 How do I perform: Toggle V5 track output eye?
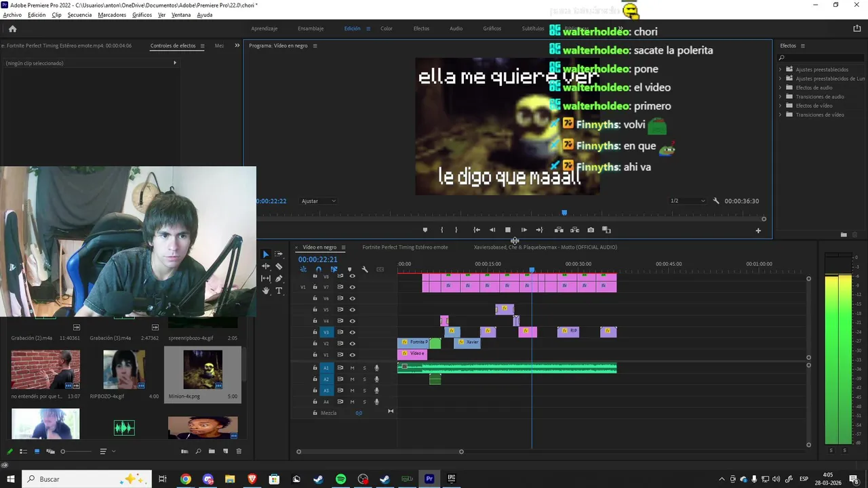352,310
